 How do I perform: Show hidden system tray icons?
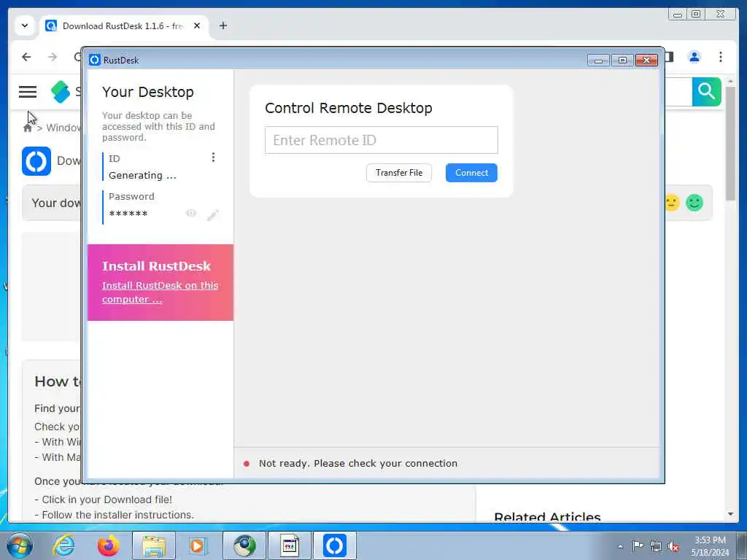click(x=620, y=546)
